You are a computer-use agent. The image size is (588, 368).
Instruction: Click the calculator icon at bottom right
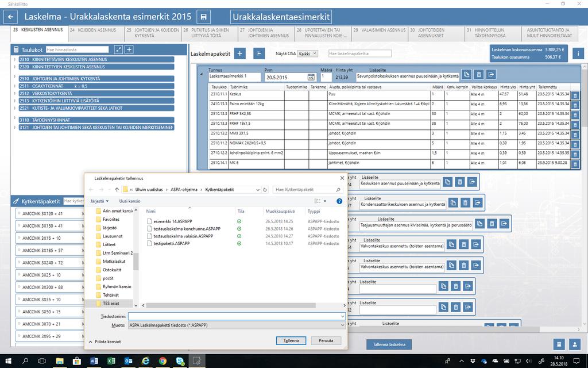(559, 344)
